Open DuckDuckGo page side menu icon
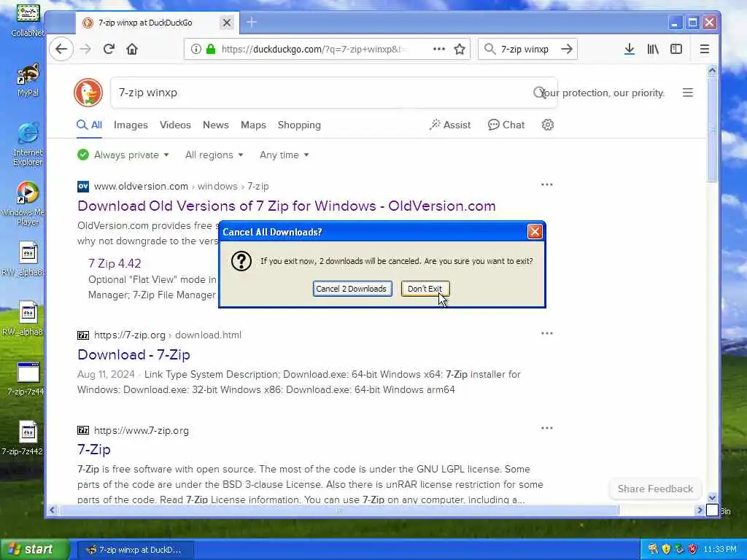Viewport: 747px width, 560px height. (x=687, y=93)
